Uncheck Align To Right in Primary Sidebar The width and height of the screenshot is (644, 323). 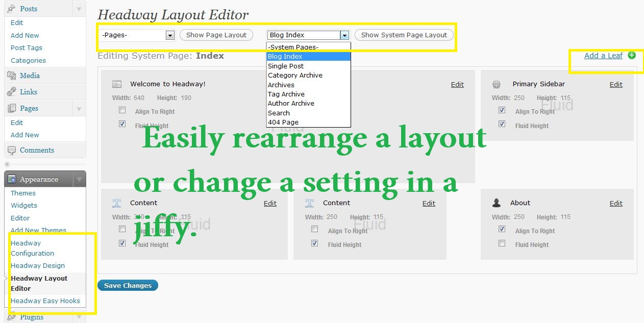(502, 110)
